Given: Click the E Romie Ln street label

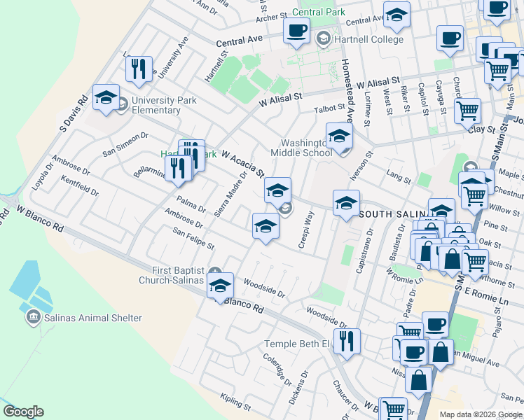Looking at the screenshot, I should tap(487, 296).
